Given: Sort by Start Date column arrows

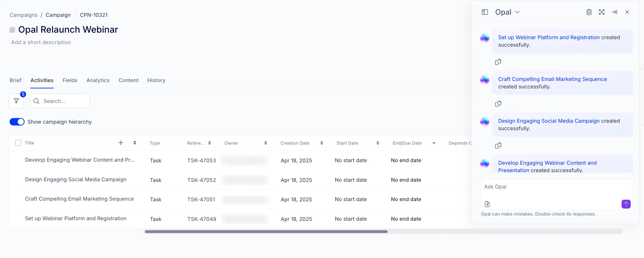Looking at the screenshot, I should (x=378, y=143).
